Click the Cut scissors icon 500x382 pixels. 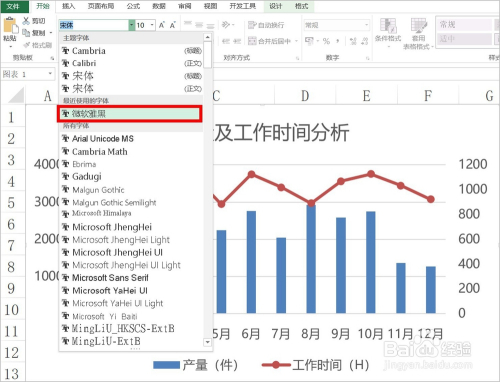[26, 21]
